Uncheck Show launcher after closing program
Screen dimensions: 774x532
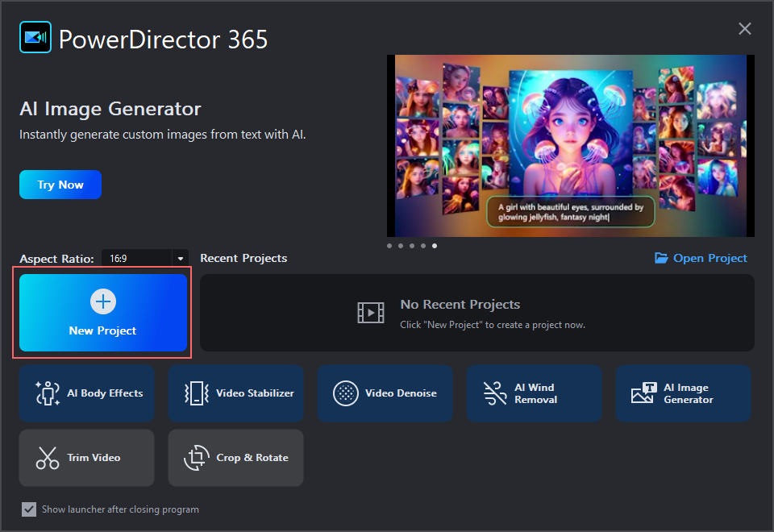tap(29, 509)
